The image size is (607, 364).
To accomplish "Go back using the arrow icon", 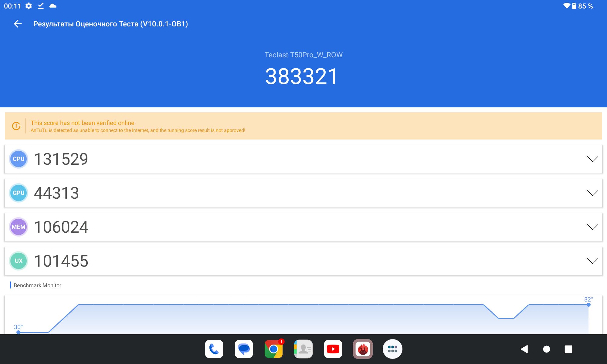I will tap(18, 24).
